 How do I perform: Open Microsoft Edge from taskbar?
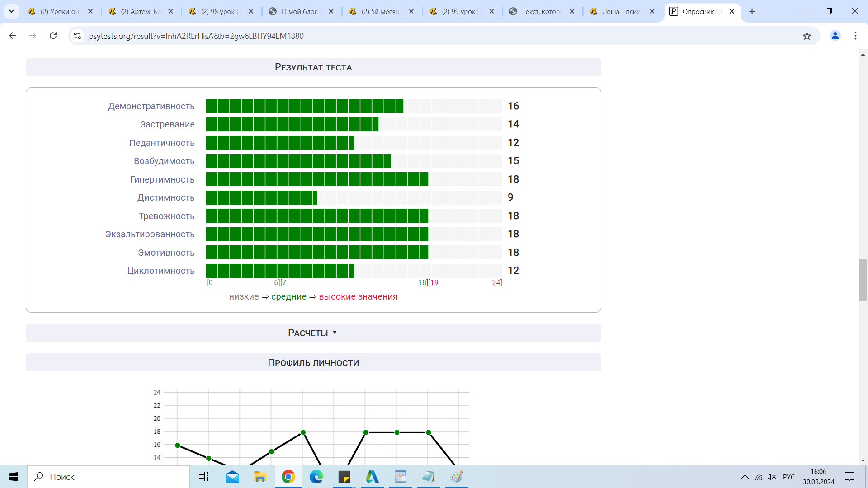[x=316, y=477]
